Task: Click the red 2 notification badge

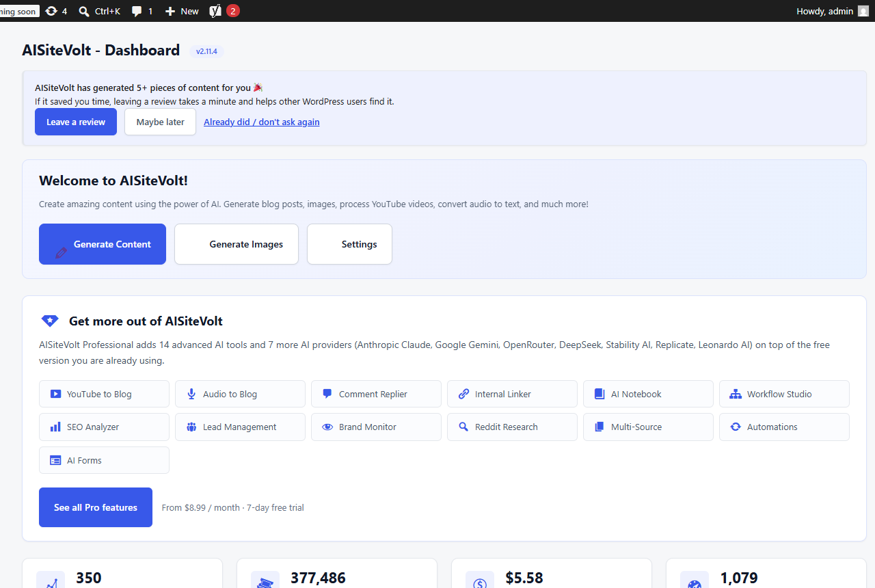Action: coord(233,11)
